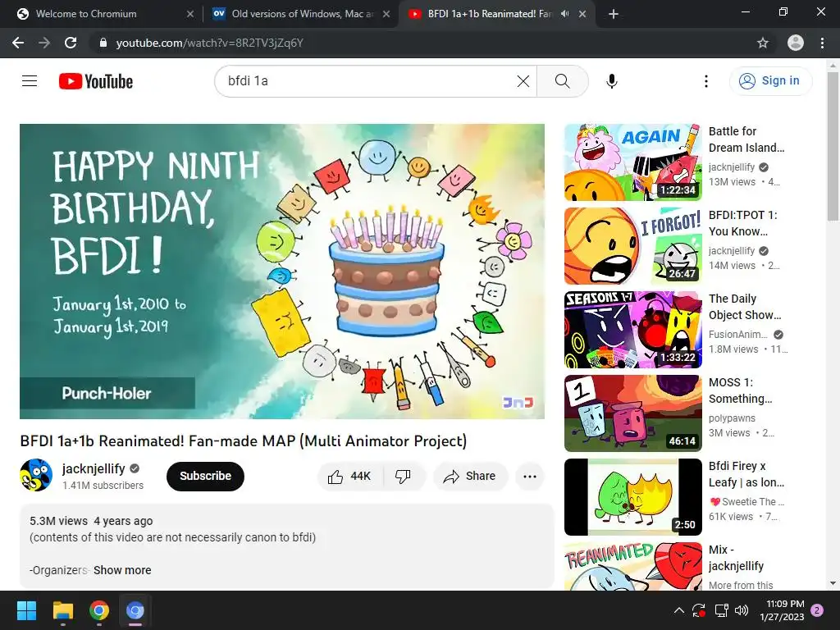Focus the browser address bar URL

coord(209,43)
